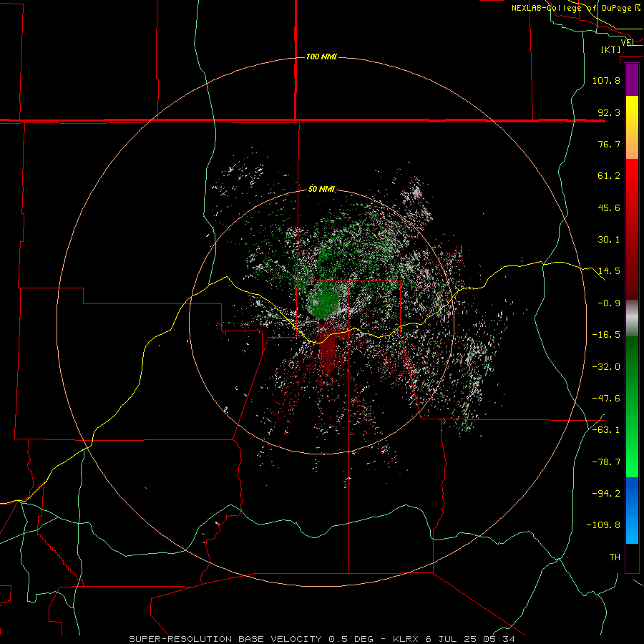
Task: Pick the yellow-orange segment of the velocity scale
Action: click(x=632, y=127)
